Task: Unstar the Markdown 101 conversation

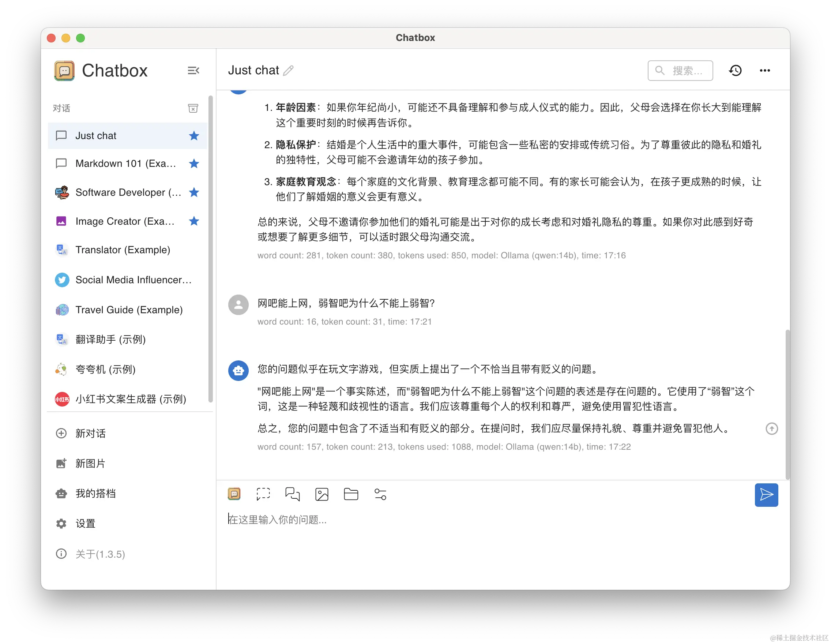Action: (x=194, y=163)
